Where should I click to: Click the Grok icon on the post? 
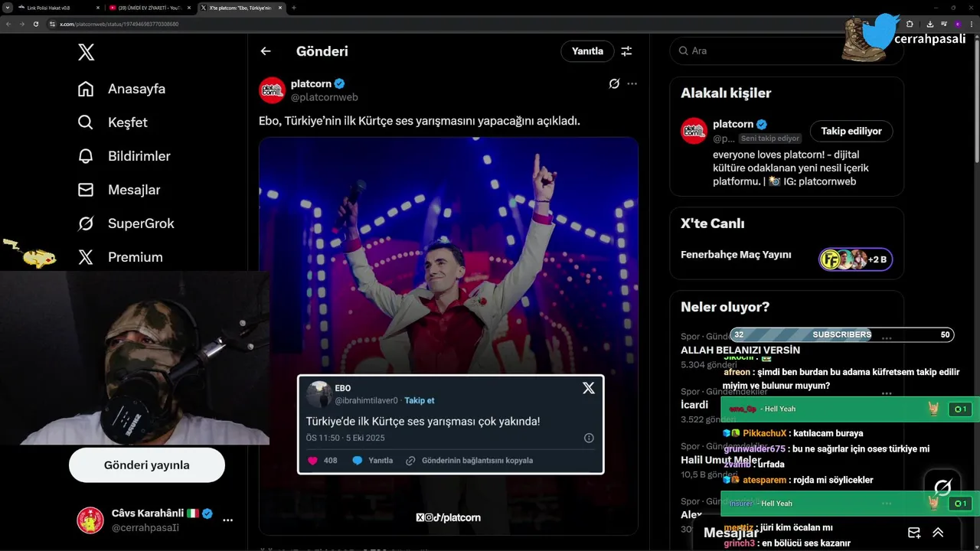(x=614, y=83)
